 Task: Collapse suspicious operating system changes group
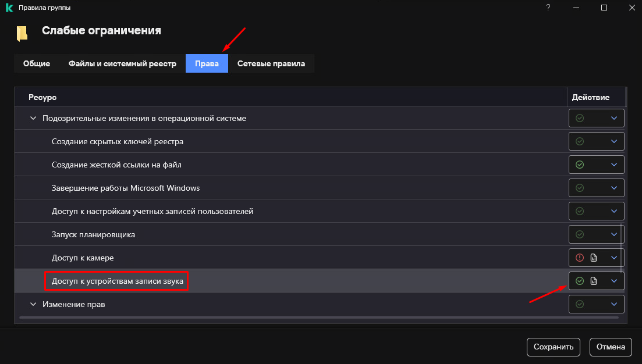[x=33, y=118]
